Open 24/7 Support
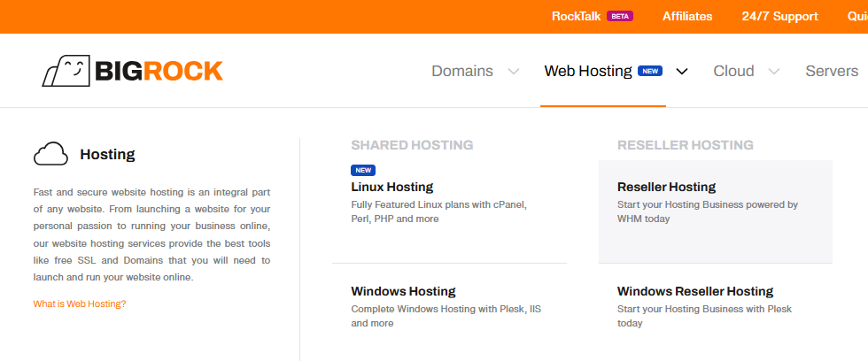The height and width of the screenshot is (361, 868). (x=780, y=16)
